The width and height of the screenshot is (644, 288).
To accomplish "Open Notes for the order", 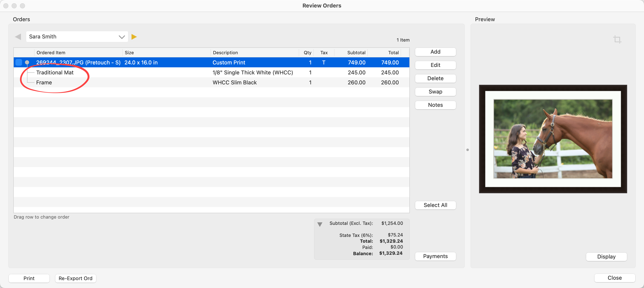I will (x=435, y=105).
